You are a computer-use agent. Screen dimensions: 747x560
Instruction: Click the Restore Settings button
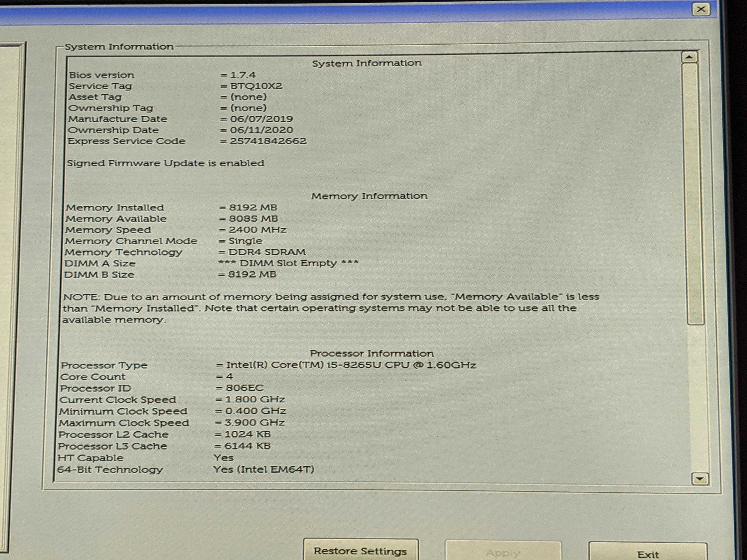[360, 551]
